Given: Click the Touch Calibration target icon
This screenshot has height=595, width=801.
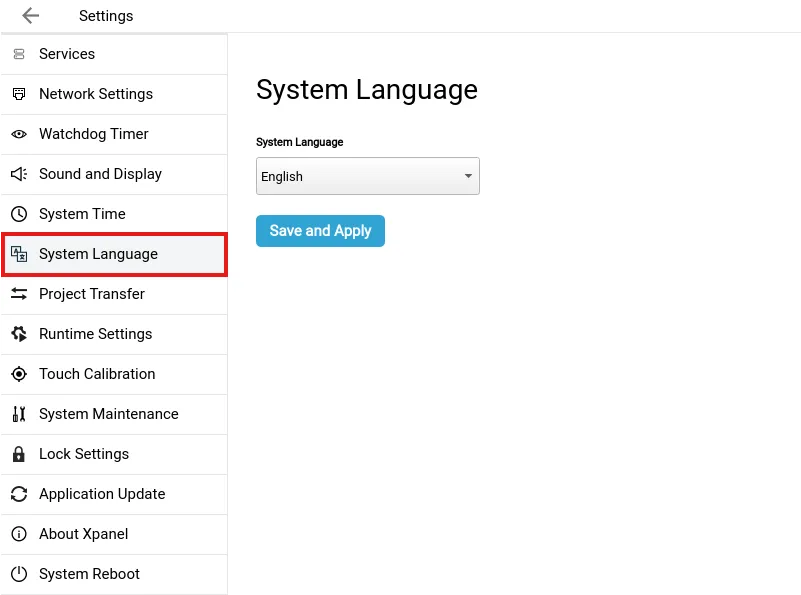Looking at the screenshot, I should (18, 374).
